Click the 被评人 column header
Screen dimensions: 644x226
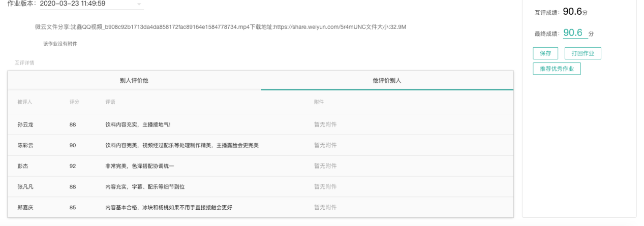pos(25,102)
